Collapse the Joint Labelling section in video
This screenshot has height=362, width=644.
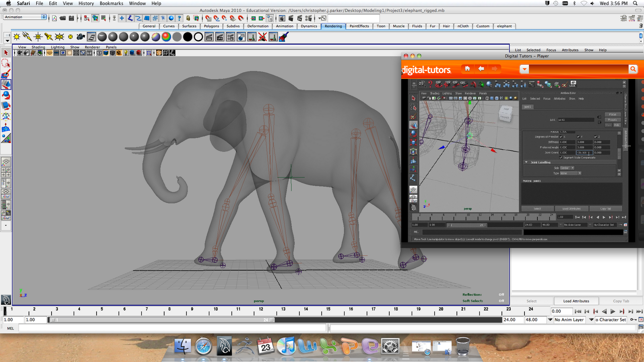tap(526, 162)
